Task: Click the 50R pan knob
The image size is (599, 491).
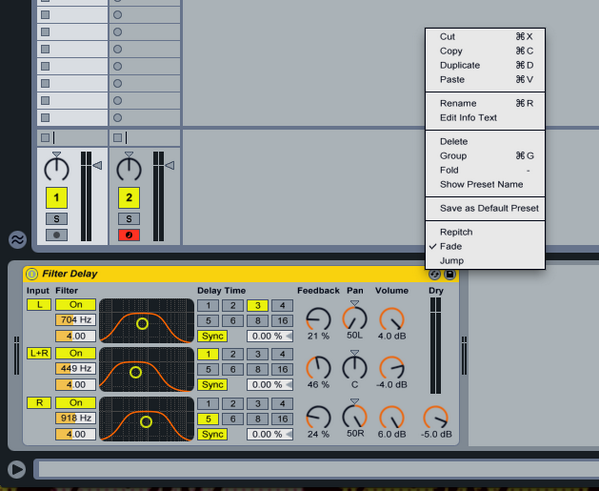Action: click(355, 417)
